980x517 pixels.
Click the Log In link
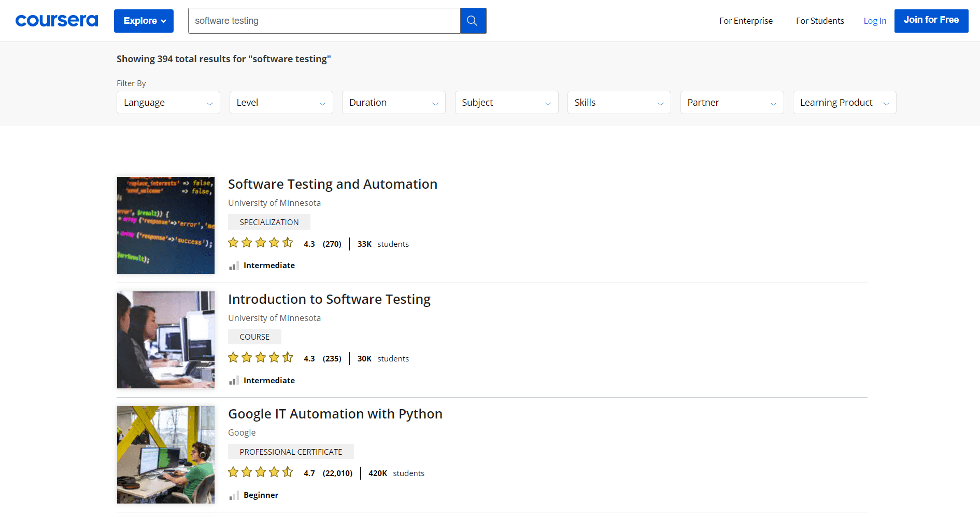point(875,21)
